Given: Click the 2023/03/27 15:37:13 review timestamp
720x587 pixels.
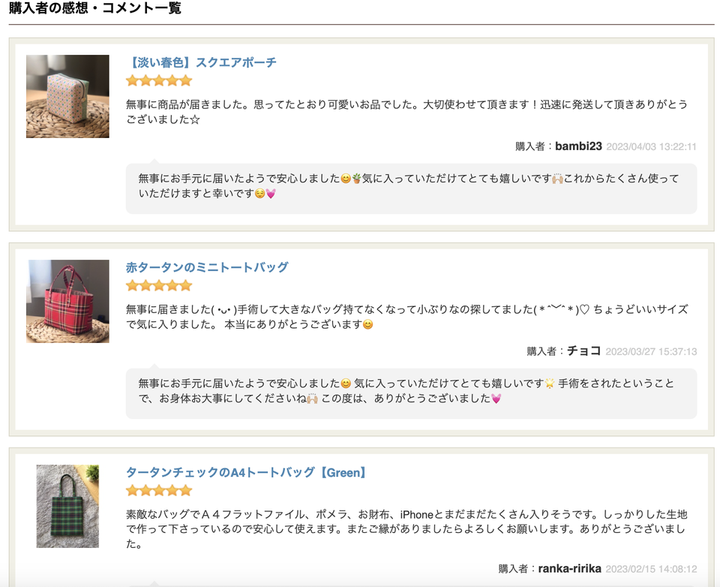Looking at the screenshot, I should tap(651, 352).
